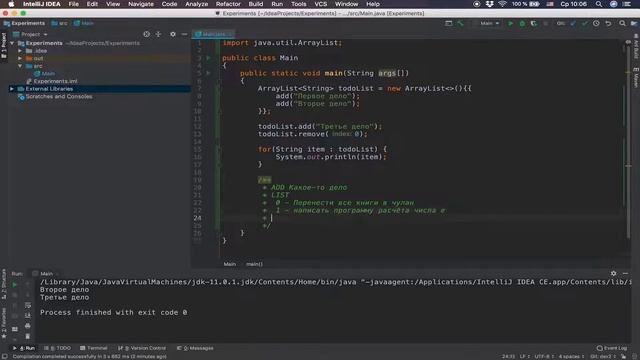
Task: Open the Version Control tool tab
Action: pos(142,348)
